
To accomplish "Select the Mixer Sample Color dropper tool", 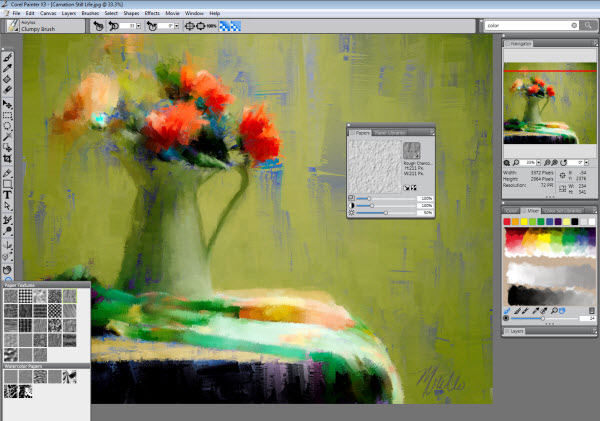I will click(535, 311).
